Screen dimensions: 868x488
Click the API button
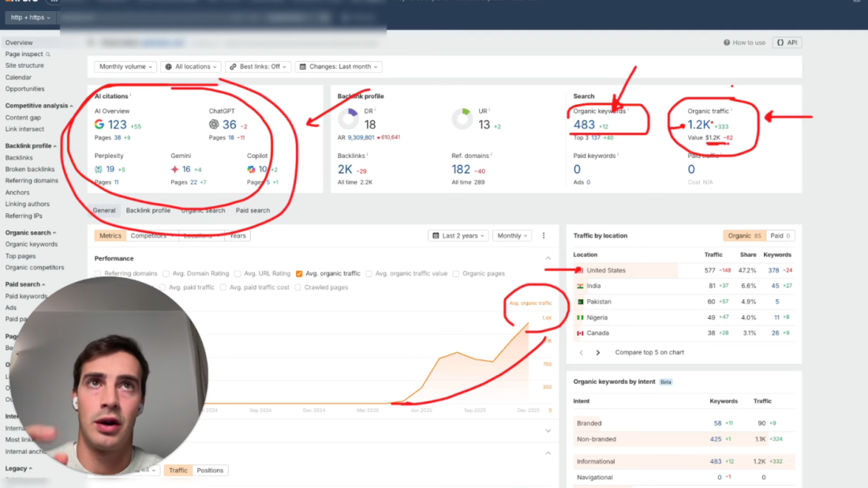(787, 43)
